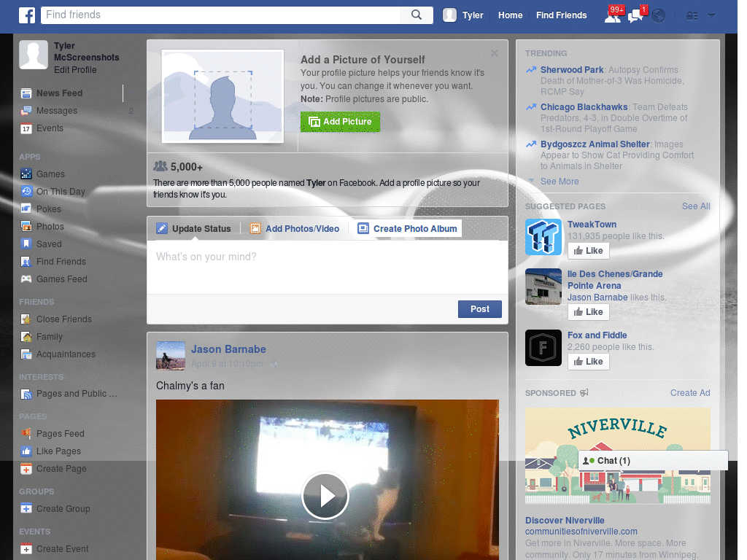Click Games app icon
The width and height of the screenshot is (747, 560).
pyautogui.click(x=26, y=174)
